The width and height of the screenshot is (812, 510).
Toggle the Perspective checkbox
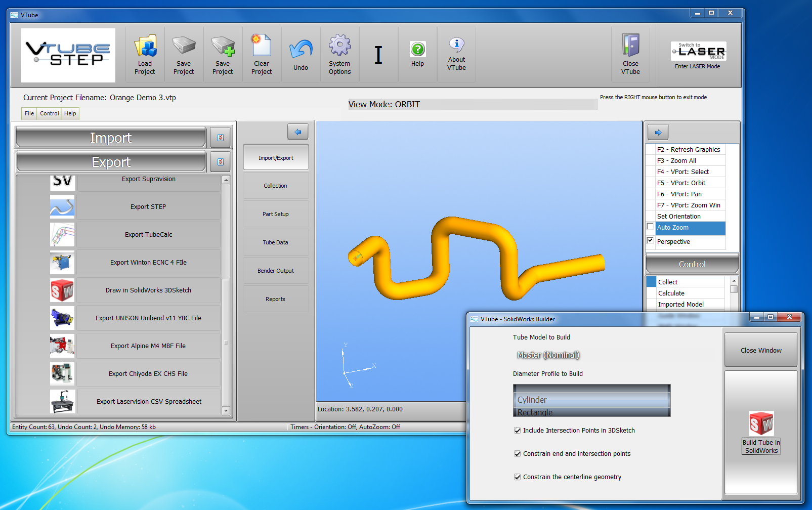click(651, 240)
